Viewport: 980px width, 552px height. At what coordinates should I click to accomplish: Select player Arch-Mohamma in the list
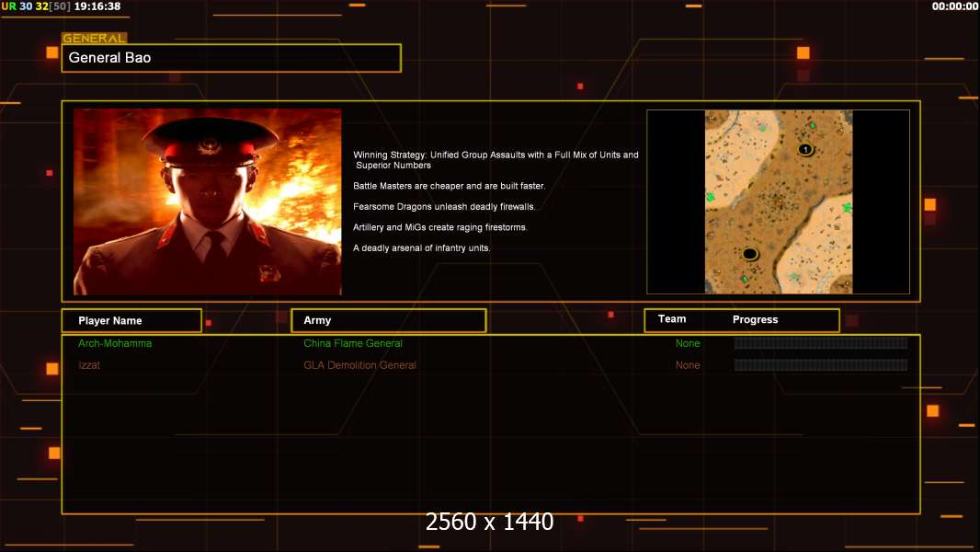click(115, 343)
